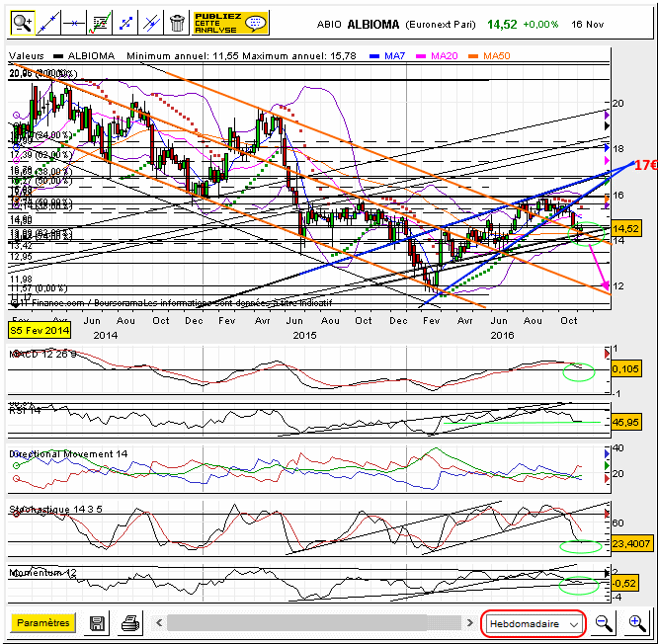Image resolution: width=658 pixels, height=644 pixels.
Task: Click the RSI value 45,95 tag
Action: 625,422
